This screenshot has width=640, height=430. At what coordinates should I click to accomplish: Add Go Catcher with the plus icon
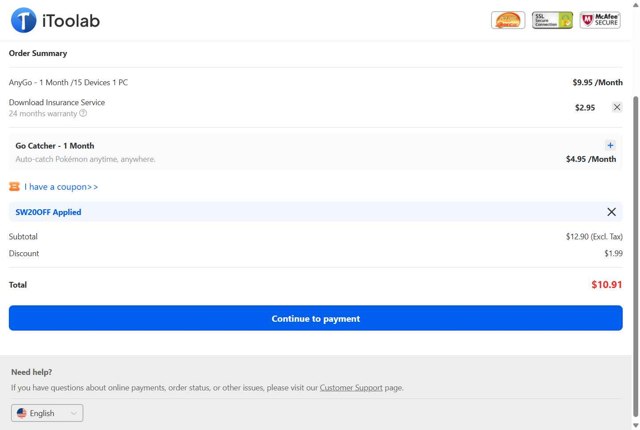pyautogui.click(x=610, y=145)
